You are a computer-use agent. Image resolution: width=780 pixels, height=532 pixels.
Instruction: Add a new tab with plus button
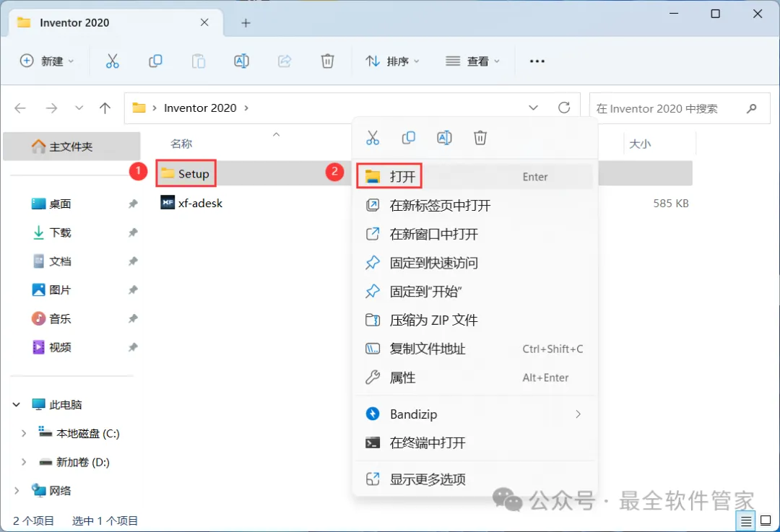click(x=246, y=23)
